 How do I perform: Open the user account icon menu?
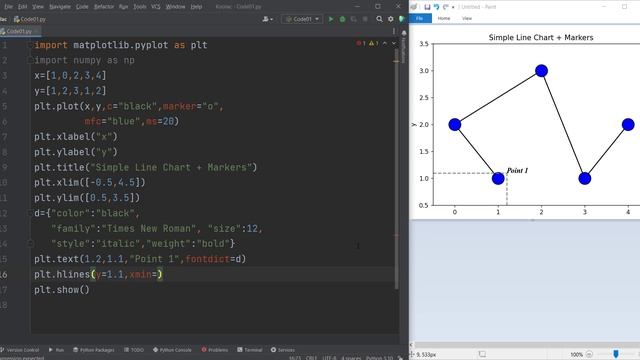(268, 19)
